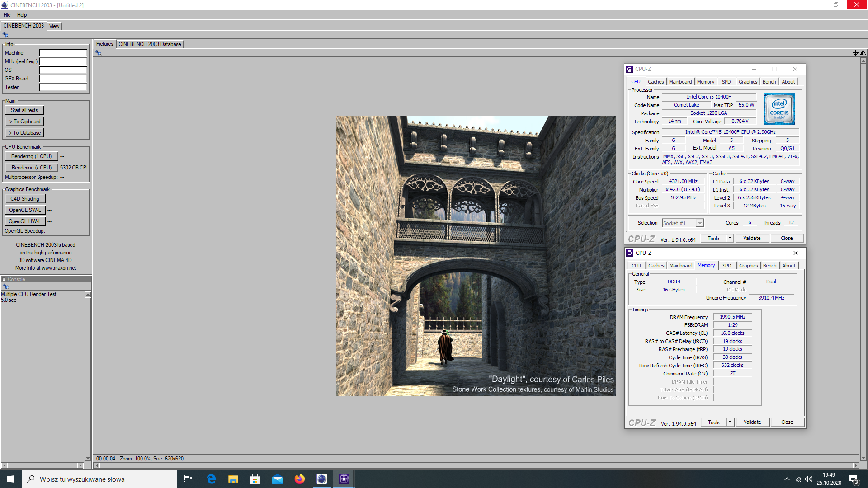
Task: Click the Machine input field
Action: point(63,53)
